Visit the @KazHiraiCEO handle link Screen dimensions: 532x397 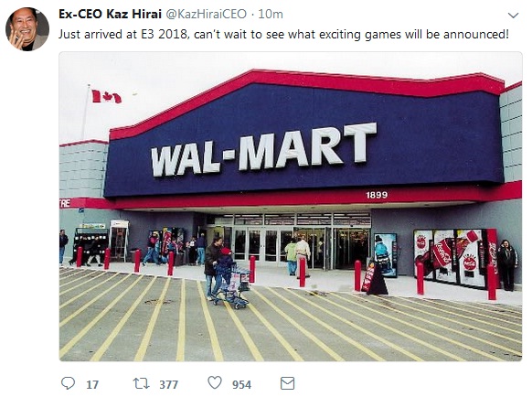(206, 15)
